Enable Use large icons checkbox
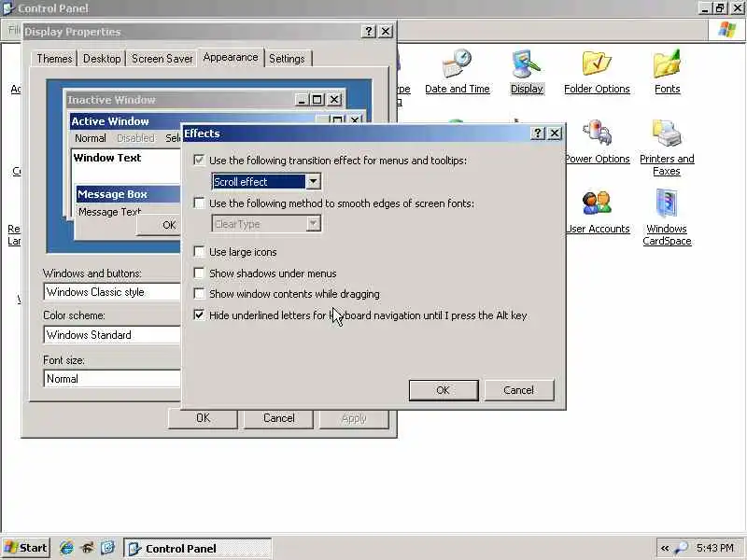This screenshot has width=747, height=560. coord(199,251)
